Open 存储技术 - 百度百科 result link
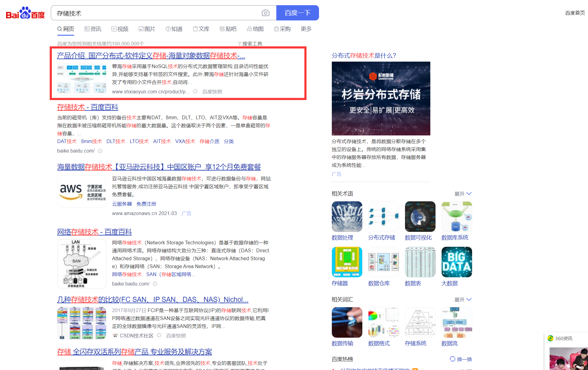Image resolution: width=588 pixels, height=370 pixels. (x=88, y=107)
